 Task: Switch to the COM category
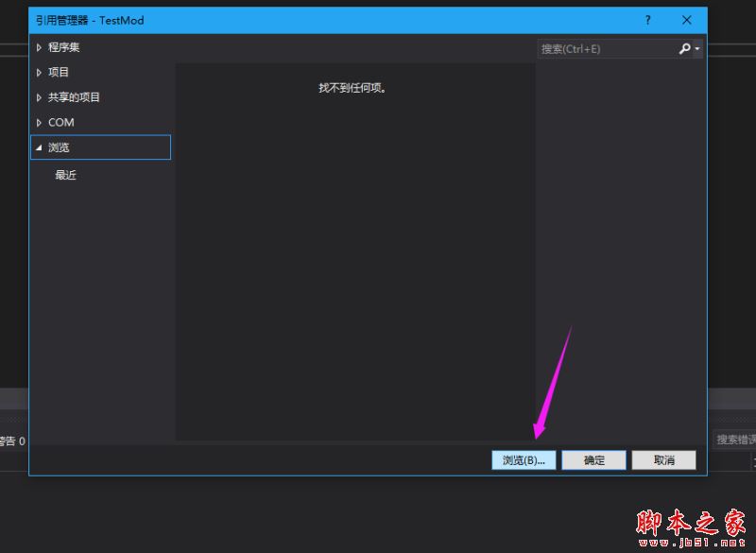click(60, 122)
